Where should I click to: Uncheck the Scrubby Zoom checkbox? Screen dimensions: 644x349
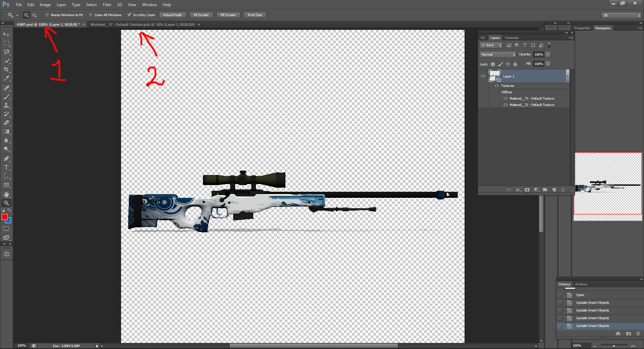click(129, 15)
